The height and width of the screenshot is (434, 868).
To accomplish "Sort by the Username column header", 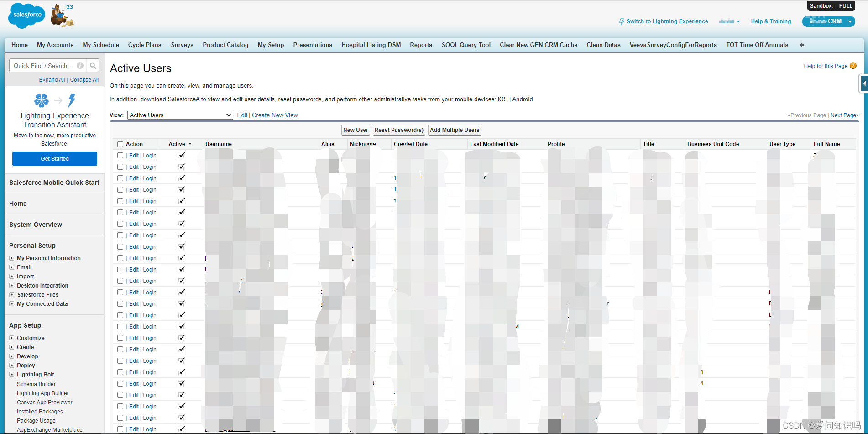I will pos(219,144).
